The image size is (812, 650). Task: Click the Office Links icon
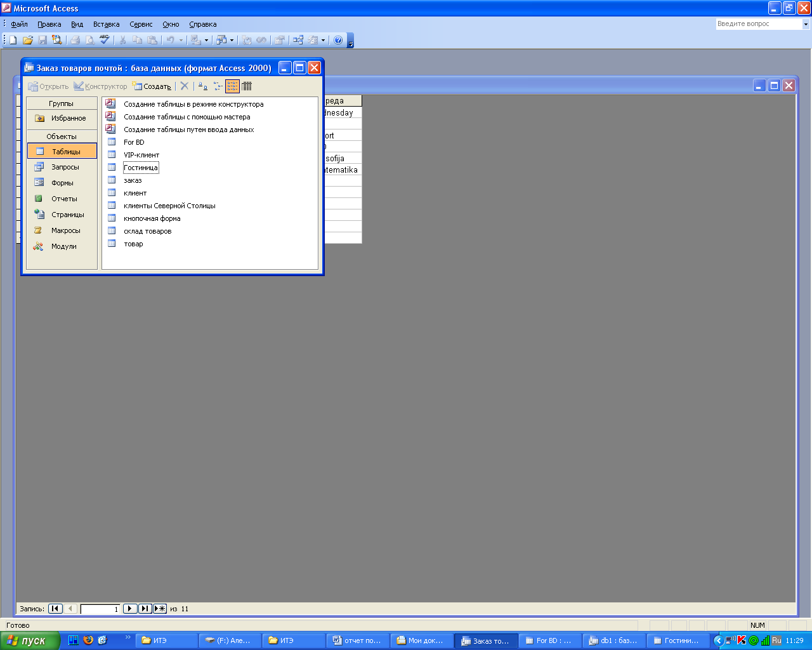pos(195,40)
